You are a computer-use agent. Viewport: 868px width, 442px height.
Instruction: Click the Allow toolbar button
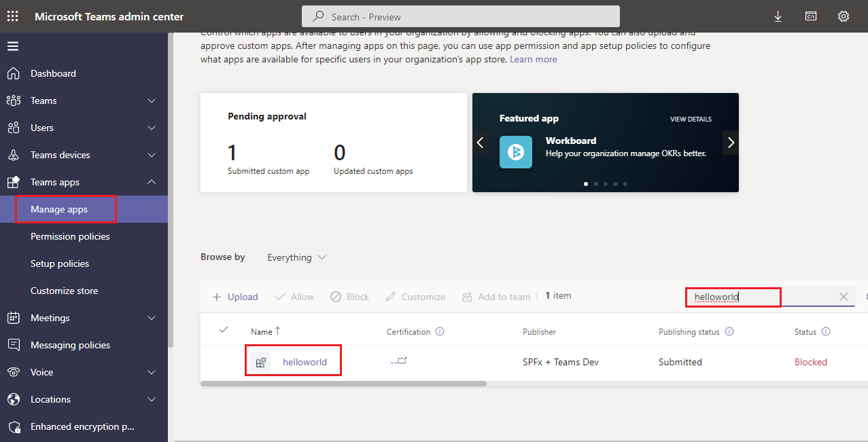tap(294, 297)
